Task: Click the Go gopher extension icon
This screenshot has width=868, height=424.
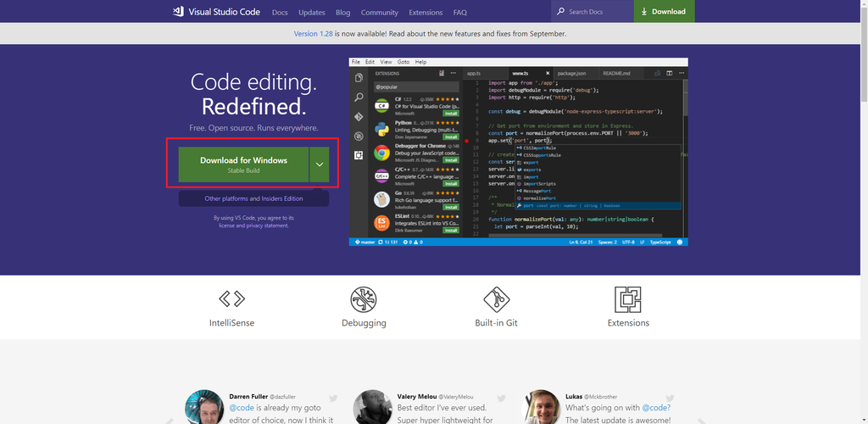Action: (x=381, y=199)
